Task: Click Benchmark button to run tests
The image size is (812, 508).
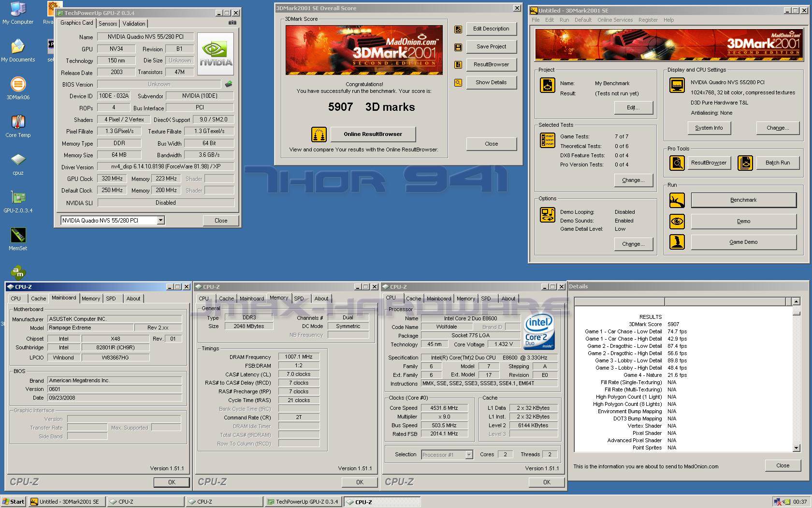Action: point(743,200)
